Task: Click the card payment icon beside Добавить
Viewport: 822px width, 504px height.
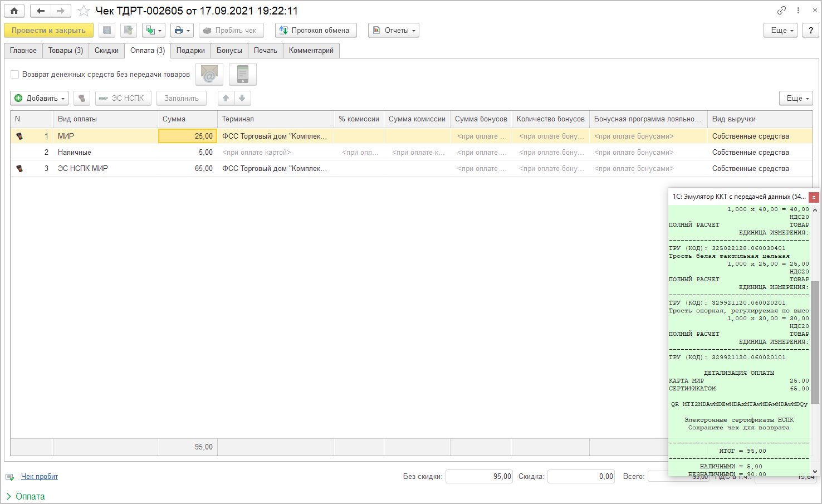Action: 82,98
